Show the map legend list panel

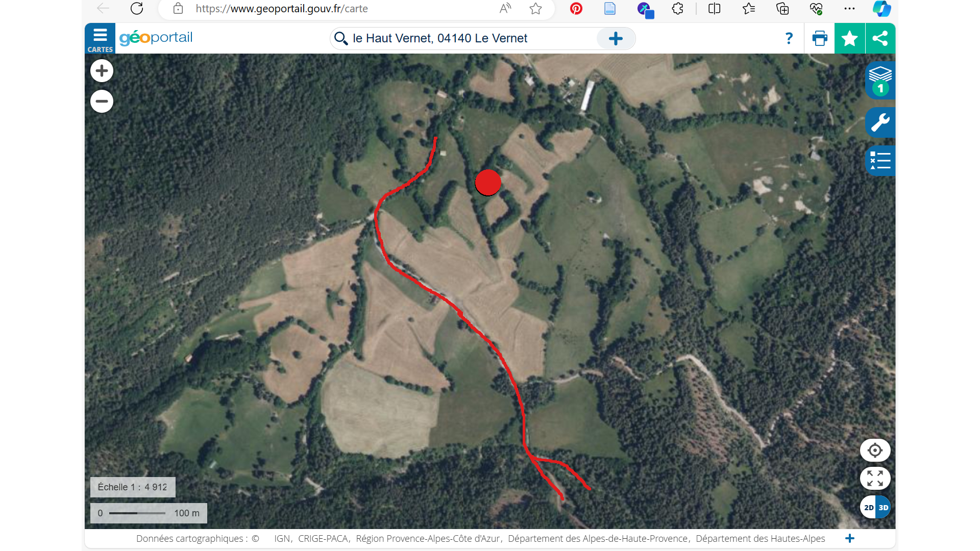[880, 161]
